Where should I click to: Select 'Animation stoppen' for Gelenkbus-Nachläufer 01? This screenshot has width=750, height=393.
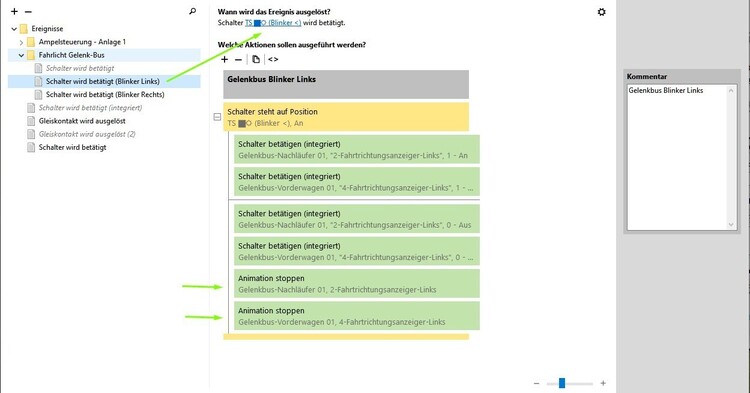[x=357, y=284]
